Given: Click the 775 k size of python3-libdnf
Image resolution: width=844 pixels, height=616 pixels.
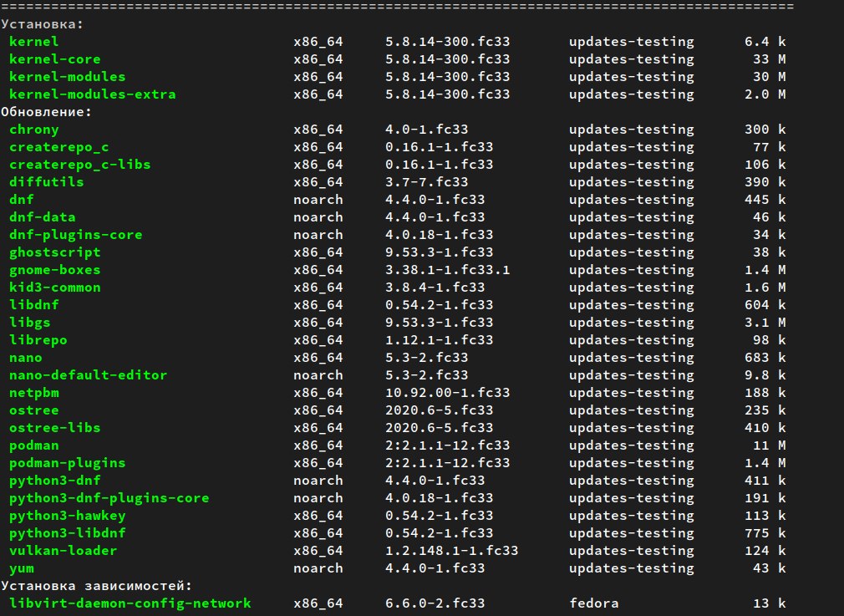Looking at the screenshot, I should [765, 533].
